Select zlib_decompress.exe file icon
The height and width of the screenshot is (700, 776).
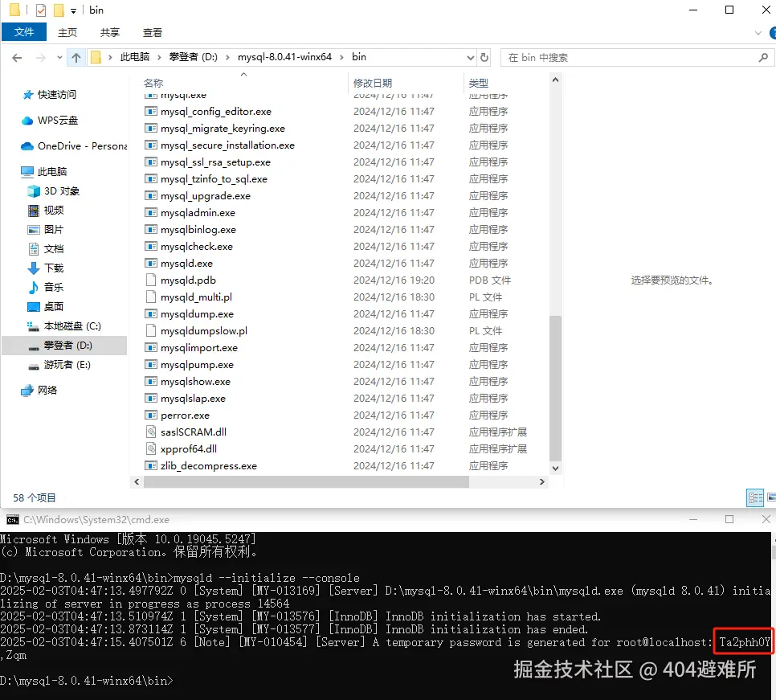pyautogui.click(x=151, y=465)
